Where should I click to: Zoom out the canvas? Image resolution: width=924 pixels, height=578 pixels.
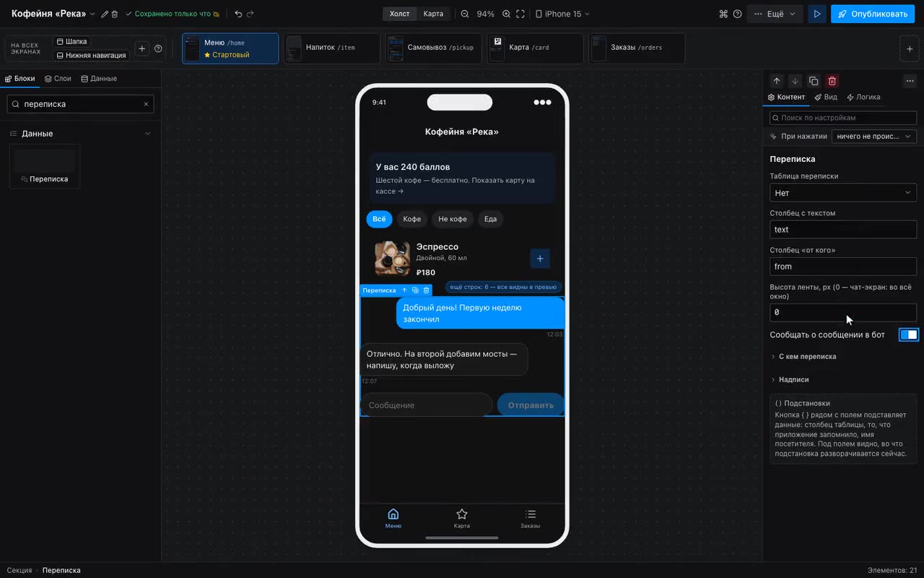465,14
